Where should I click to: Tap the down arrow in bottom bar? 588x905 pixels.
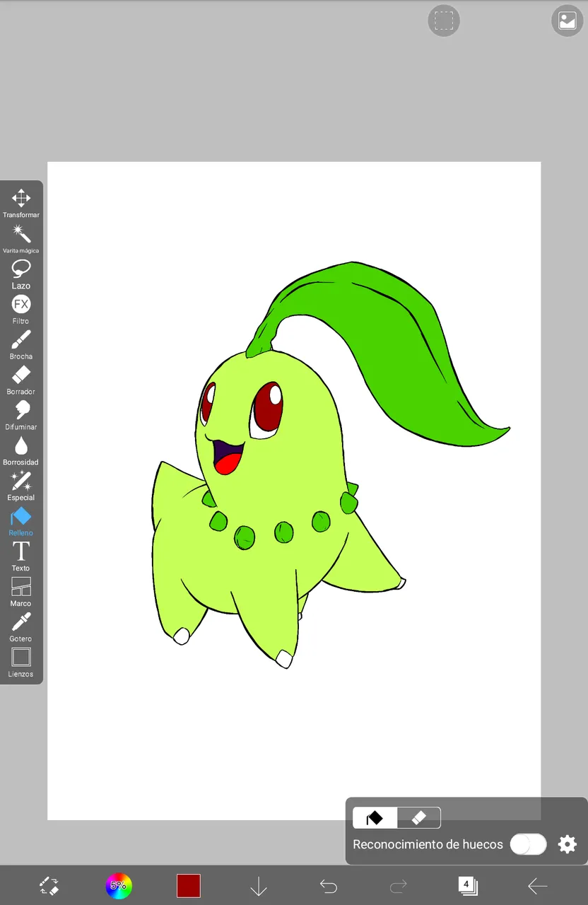pos(259,886)
